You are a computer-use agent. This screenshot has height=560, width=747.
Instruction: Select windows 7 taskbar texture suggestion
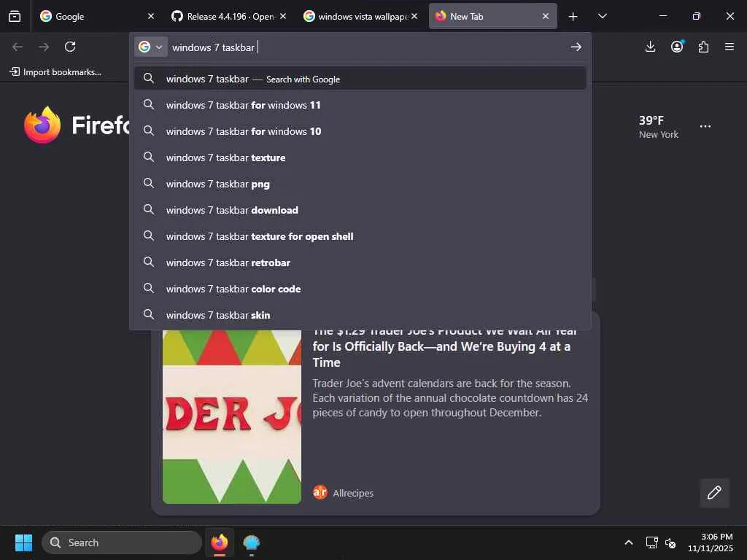[360, 157]
